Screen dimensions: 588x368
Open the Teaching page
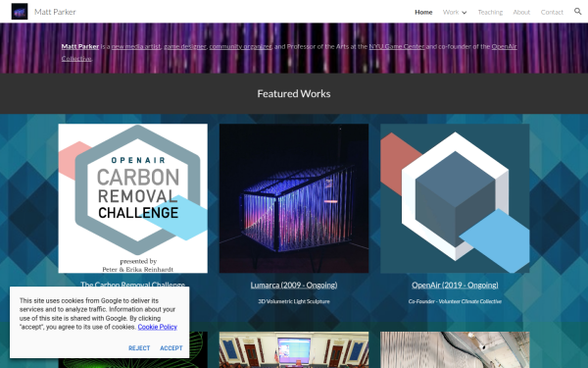point(490,12)
